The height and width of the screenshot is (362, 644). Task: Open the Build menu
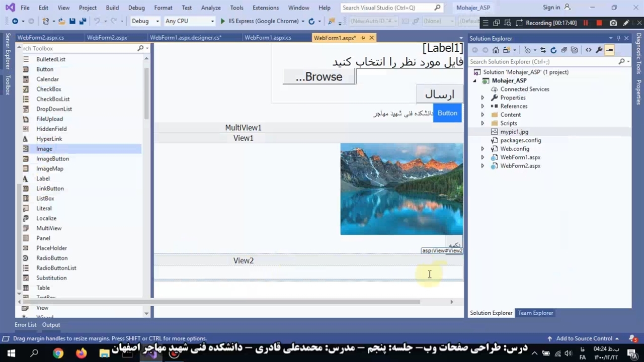point(112,8)
